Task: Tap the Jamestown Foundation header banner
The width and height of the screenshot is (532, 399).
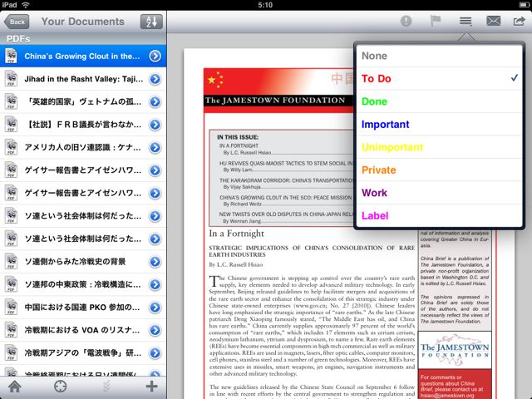Action: click(x=279, y=91)
